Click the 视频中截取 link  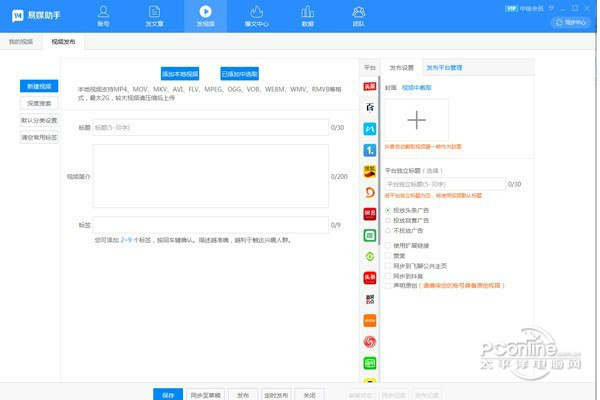(x=416, y=88)
